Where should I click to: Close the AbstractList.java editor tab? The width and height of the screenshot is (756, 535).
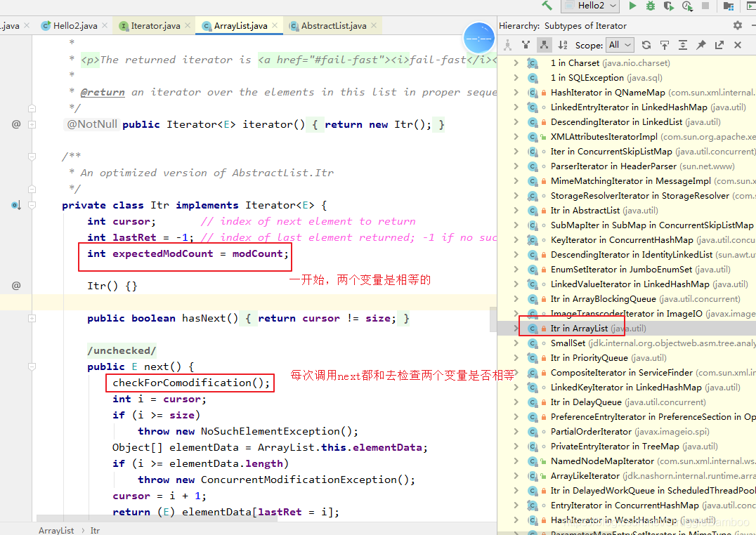click(x=374, y=25)
